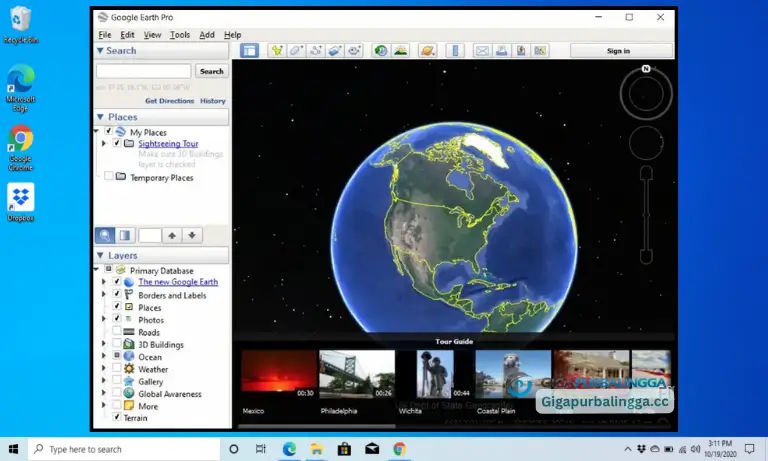The width and height of the screenshot is (768, 461).
Task: Uncheck the Terrain layer
Action: click(117, 417)
